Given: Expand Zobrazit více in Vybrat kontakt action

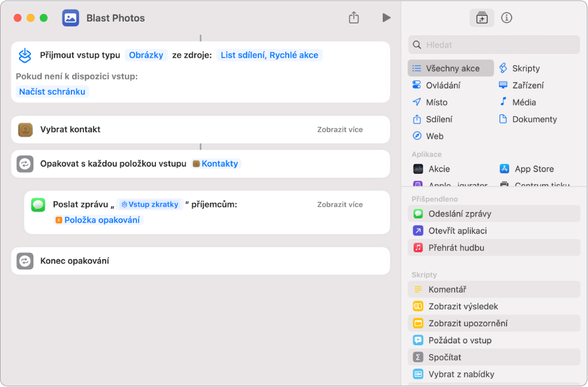Looking at the screenshot, I should click(x=340, y=130).
